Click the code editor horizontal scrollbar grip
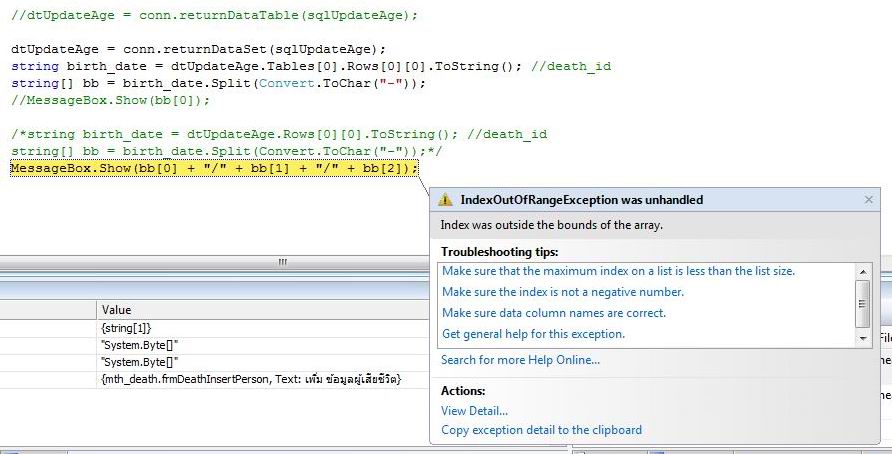 click(x=282, y=262)
